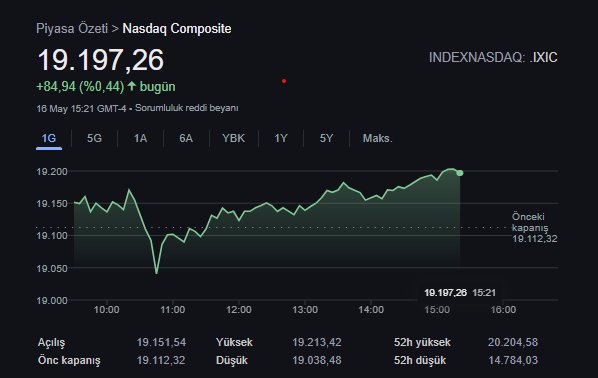
Task: Switch to the 5G range tab
Action: pos(94,138)
